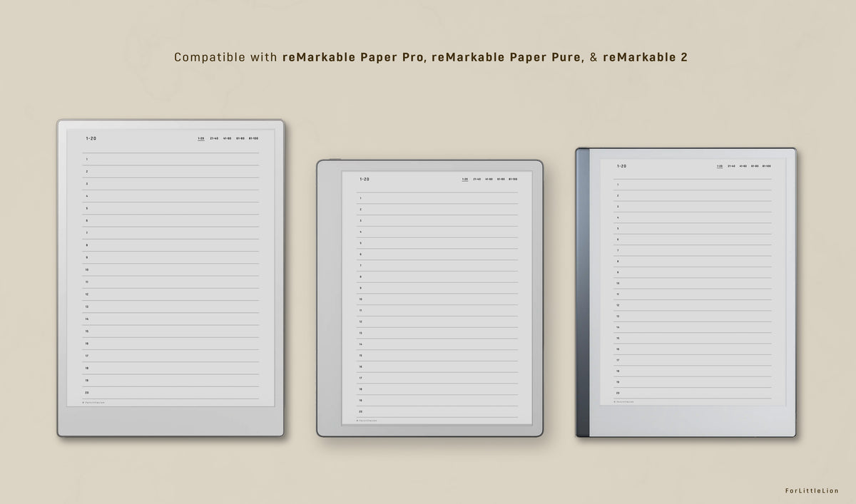
Task: Open the 61-80 tab on left tablet
Action: click(240, 138)
